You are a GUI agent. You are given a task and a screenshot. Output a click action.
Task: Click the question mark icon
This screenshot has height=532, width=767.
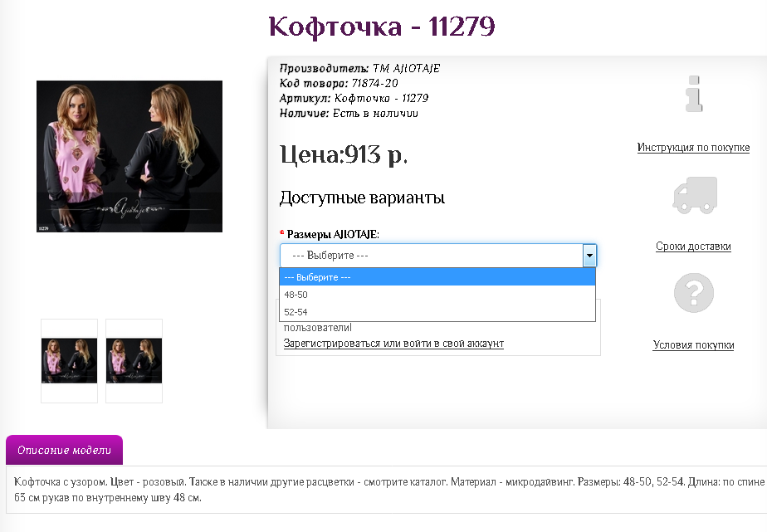click(694, 293)
